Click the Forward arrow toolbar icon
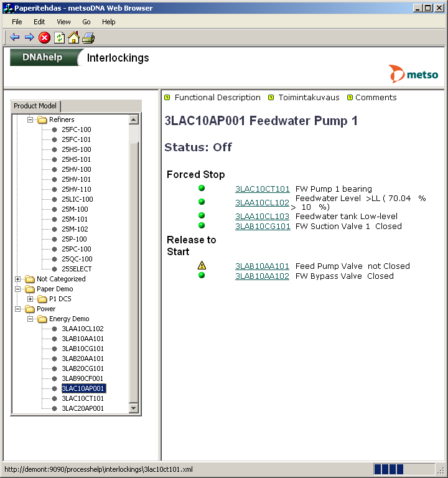This screenshot has width=448, height=478. pos(29,37)
